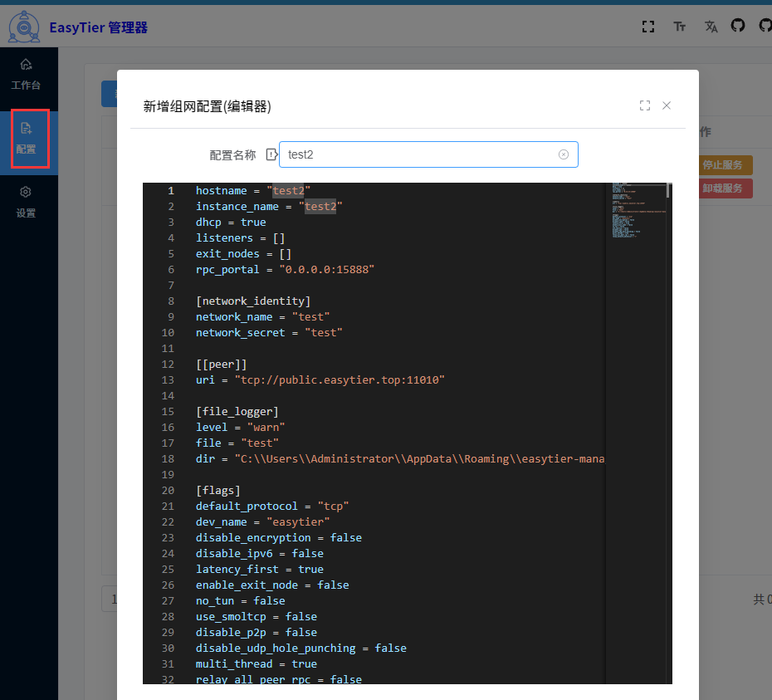Viewport: 772px width, 700px height.
Task: Select 配置 in the sidebar
Action: [x=26, y=139]
